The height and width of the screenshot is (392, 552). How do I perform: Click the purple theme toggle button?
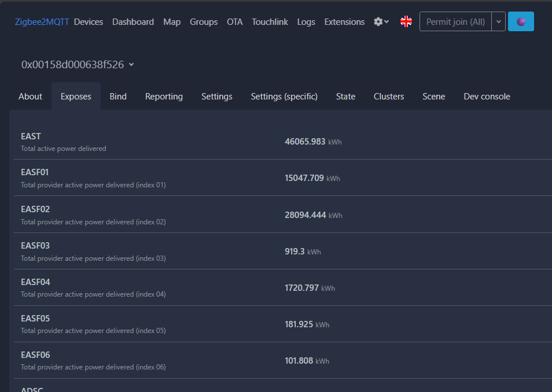pyautogui.click(x=521, y=22)
